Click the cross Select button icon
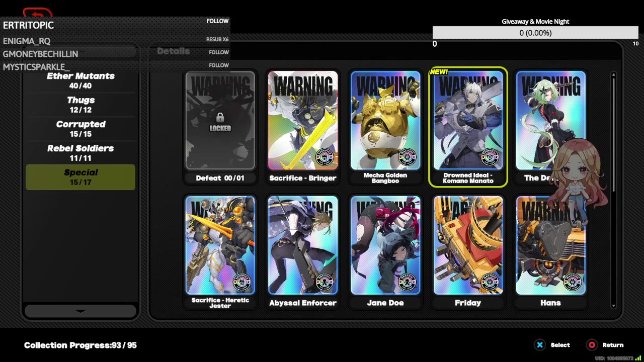The height and width of the screenshot is (362, 644). point(540,345)
